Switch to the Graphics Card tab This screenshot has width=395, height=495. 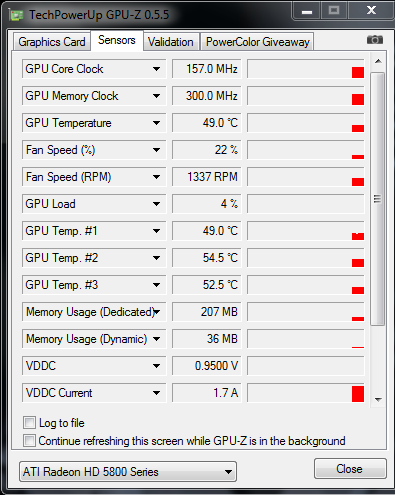click(52, 42)
